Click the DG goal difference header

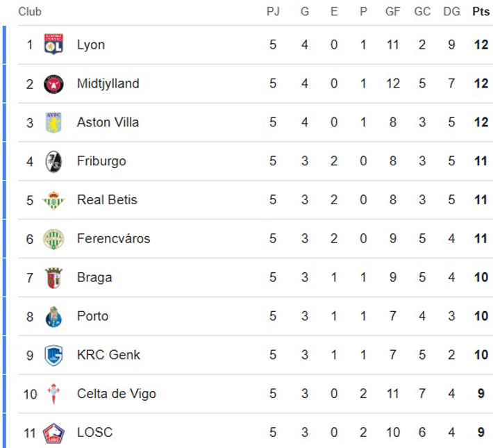[451, 12]
